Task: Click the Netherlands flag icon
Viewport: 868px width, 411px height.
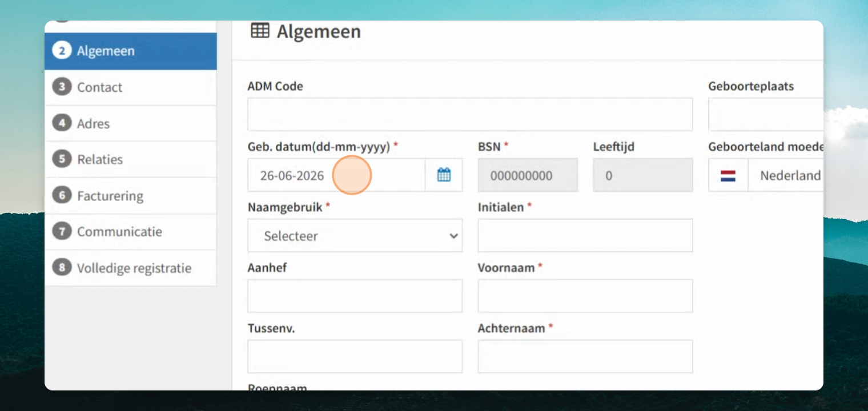Action: (x=728, y=176)
